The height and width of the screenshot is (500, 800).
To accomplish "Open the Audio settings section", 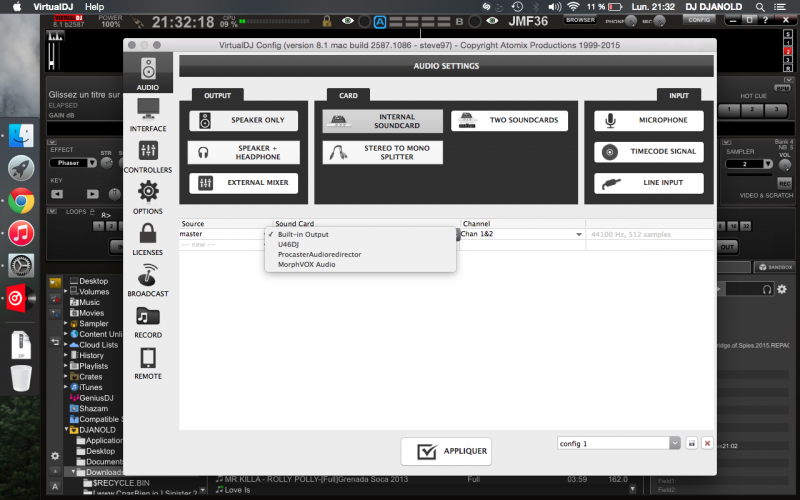I will (148, 73).
